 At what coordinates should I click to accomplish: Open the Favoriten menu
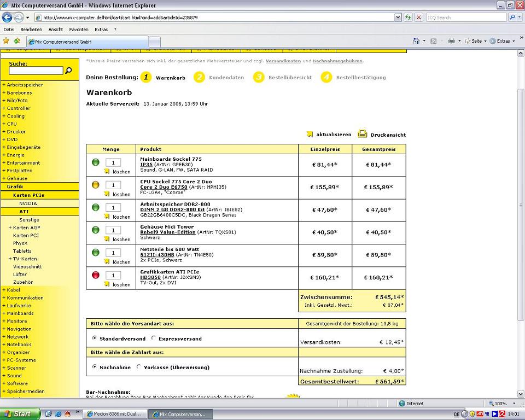tap(79, 30)
